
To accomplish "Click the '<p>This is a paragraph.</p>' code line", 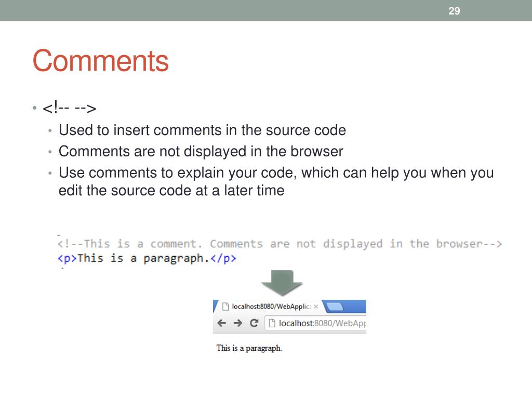I will [147, 259].
